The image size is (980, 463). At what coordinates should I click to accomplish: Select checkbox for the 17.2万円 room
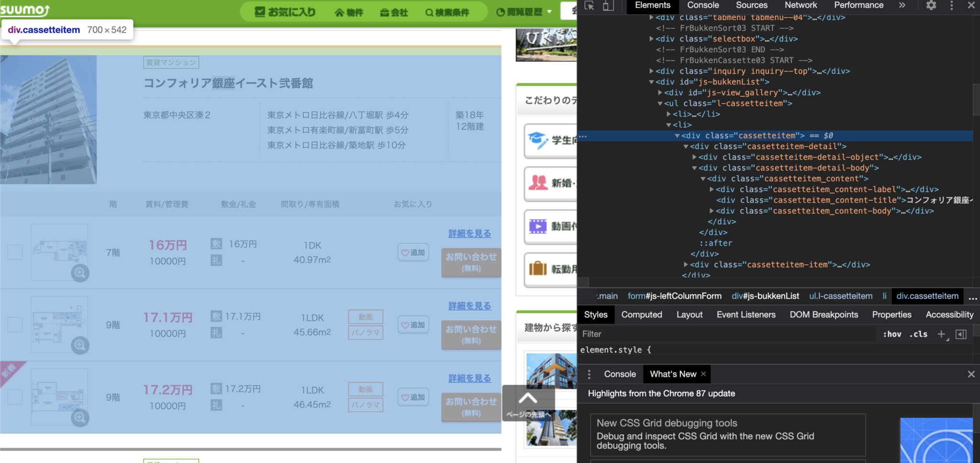[x=15, y=396]
